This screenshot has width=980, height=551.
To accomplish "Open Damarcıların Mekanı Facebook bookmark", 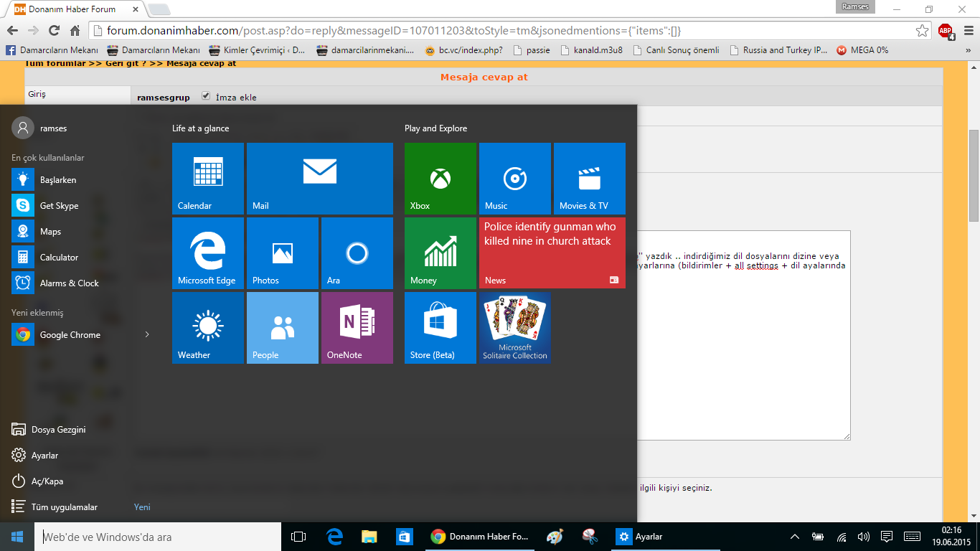I will pos(52,50).
